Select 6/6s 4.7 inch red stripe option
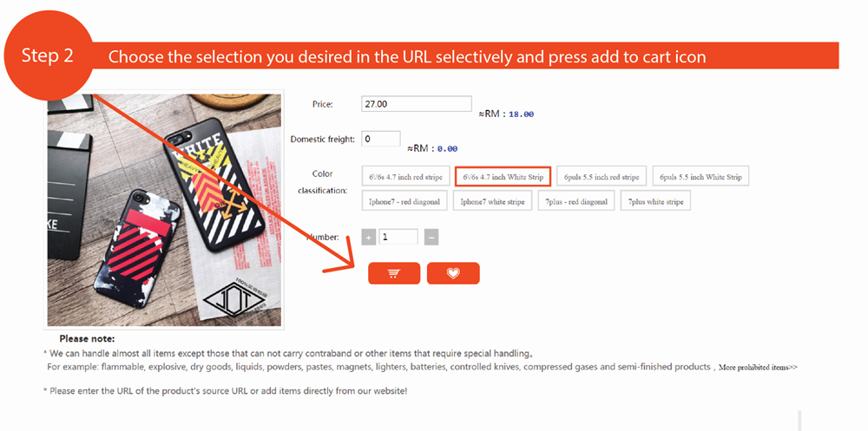 [x=405, y=177]
